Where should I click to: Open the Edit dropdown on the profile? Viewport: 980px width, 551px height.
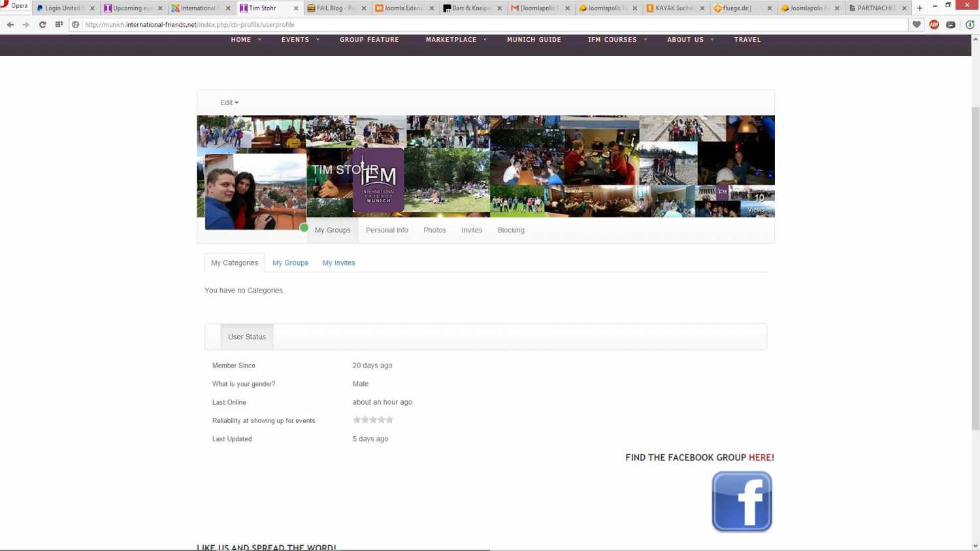click(x=229, y=102)
